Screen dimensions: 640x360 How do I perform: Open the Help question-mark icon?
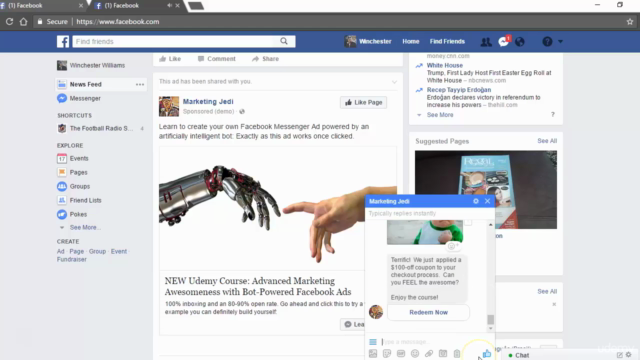click(x=547, y=42)
